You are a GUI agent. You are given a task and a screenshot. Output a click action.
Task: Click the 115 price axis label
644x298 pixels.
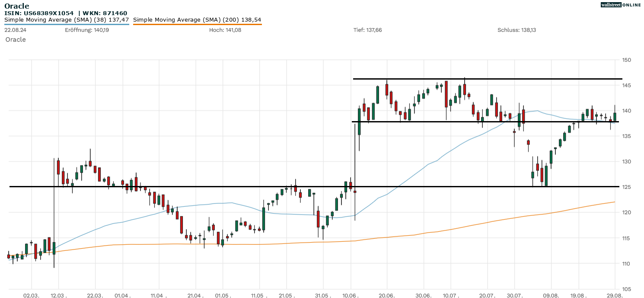pyautogui.click(x=626, y=238)
